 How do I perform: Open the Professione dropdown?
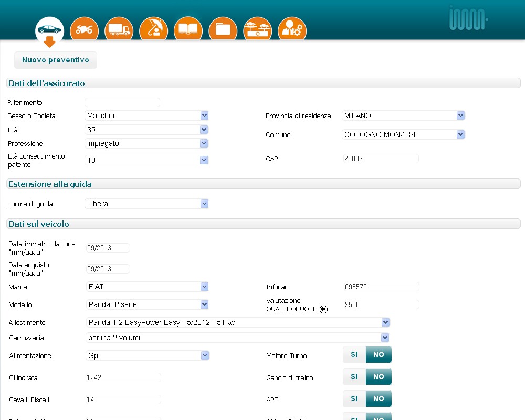click(x=146, y=143)
